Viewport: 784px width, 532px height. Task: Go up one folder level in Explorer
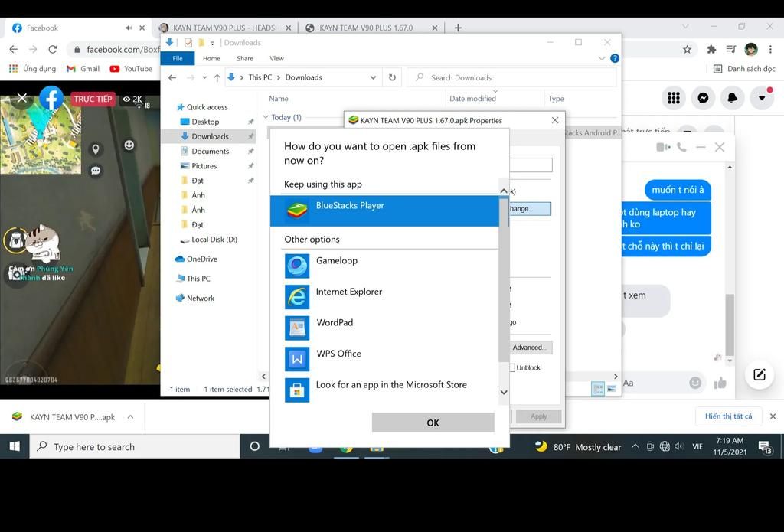point(217,77)
